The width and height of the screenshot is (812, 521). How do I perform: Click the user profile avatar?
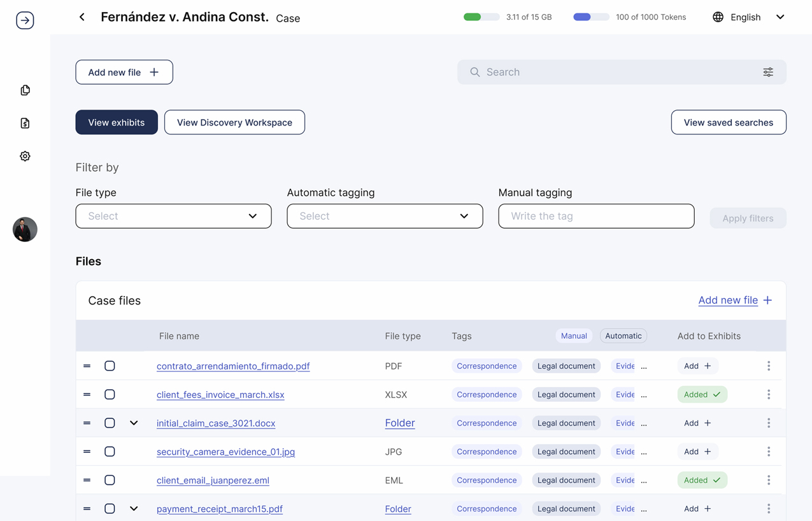pos(25,229)
